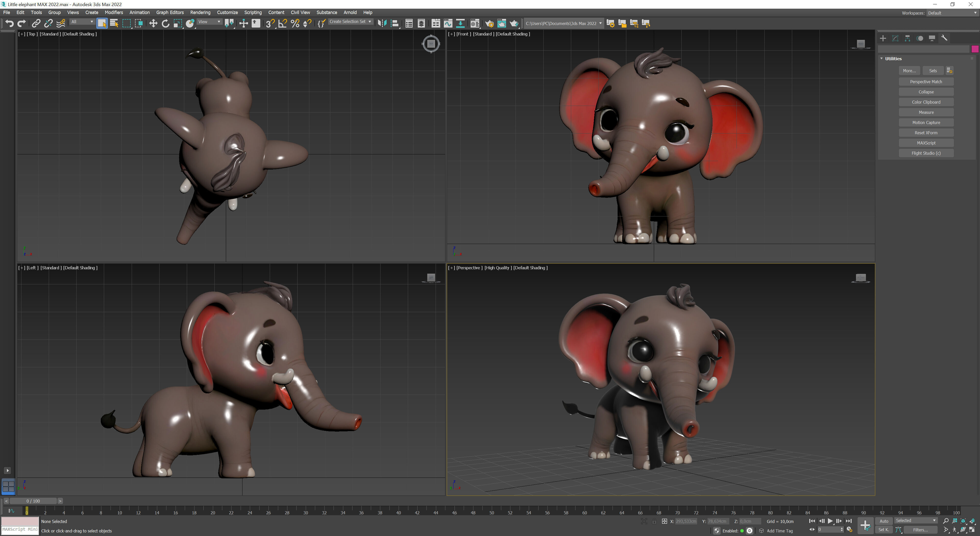Click the Redo arrow in the toolbar
This screenshot has width=980, height=536.
22,23
